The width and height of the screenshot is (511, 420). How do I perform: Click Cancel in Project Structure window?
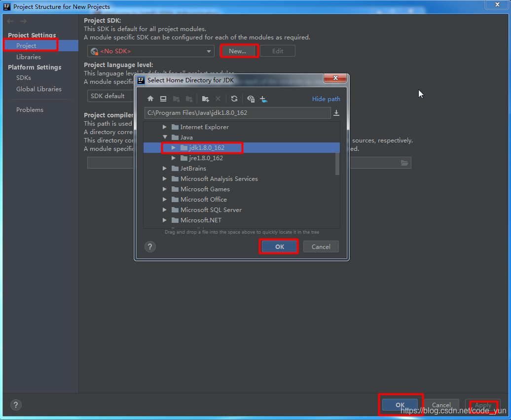[x=441, y=405]
